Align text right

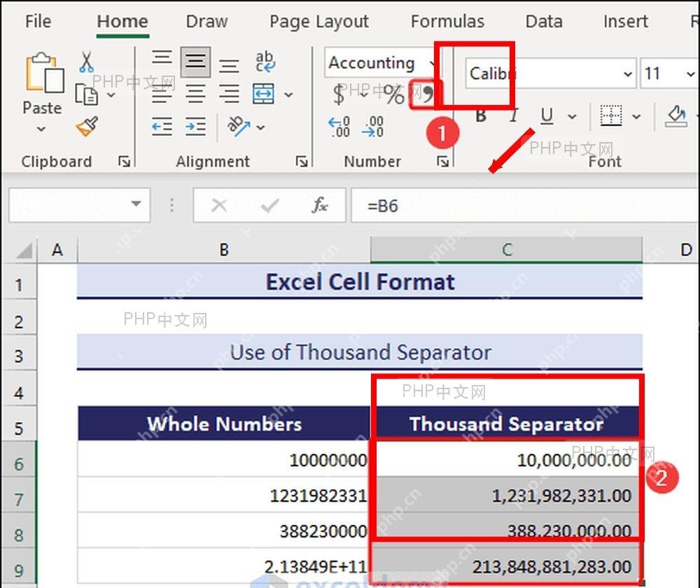tap(229, 94)
